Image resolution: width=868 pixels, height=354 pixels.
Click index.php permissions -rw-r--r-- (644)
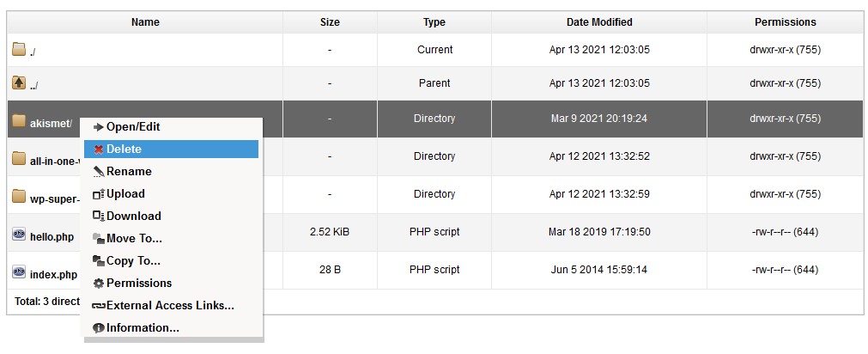[785, 270]
